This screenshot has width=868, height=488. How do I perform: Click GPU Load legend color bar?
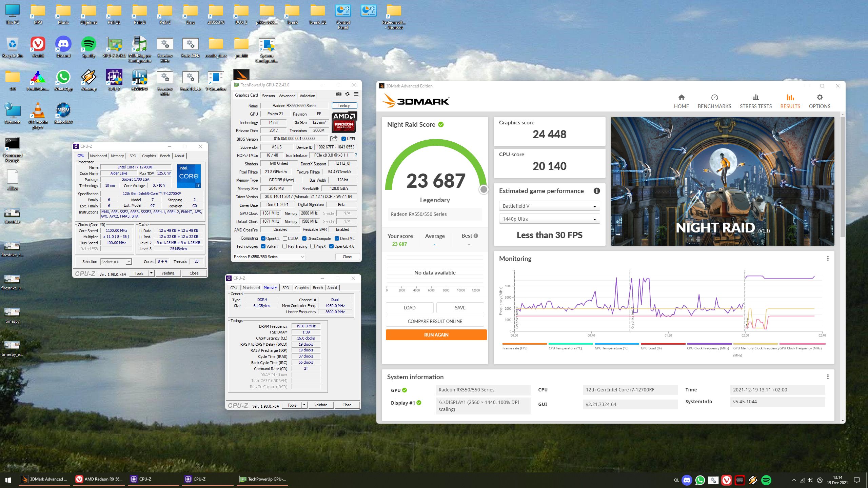(663, 344)
